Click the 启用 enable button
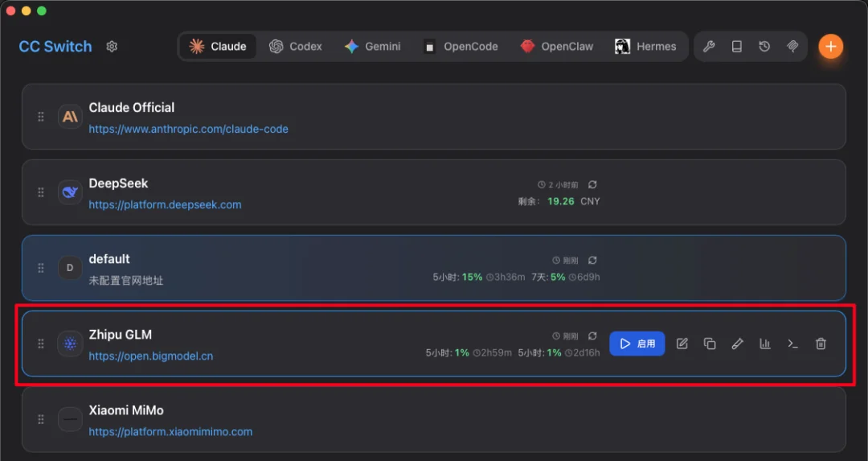Screen dimensions: 868x461 coord(637,344)
